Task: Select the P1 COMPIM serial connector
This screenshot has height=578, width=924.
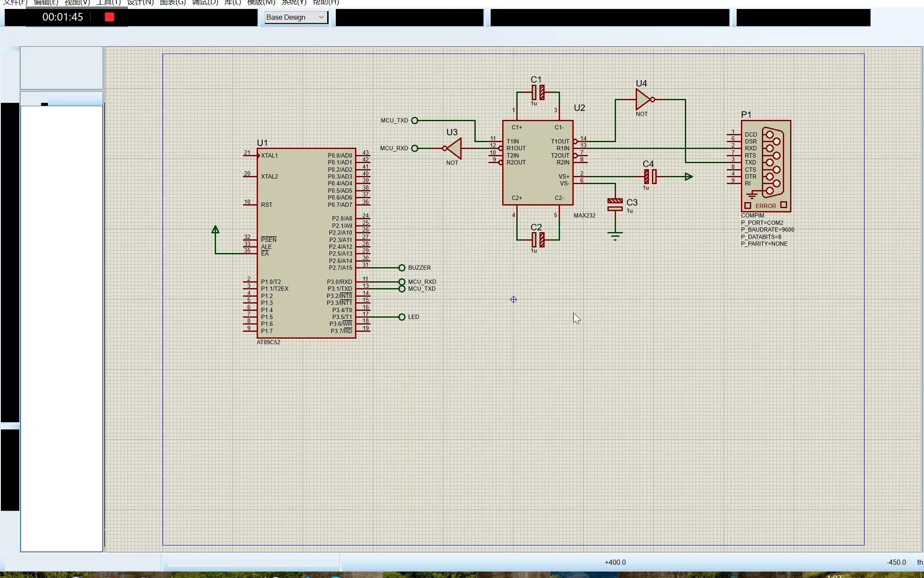Action: pyautogui.click(x=766, y=166)
